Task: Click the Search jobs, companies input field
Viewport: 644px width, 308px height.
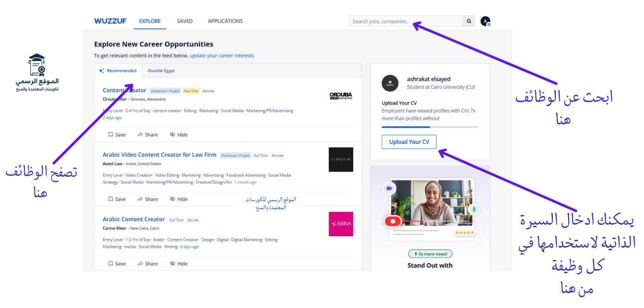Action: (x=406, y=21)
